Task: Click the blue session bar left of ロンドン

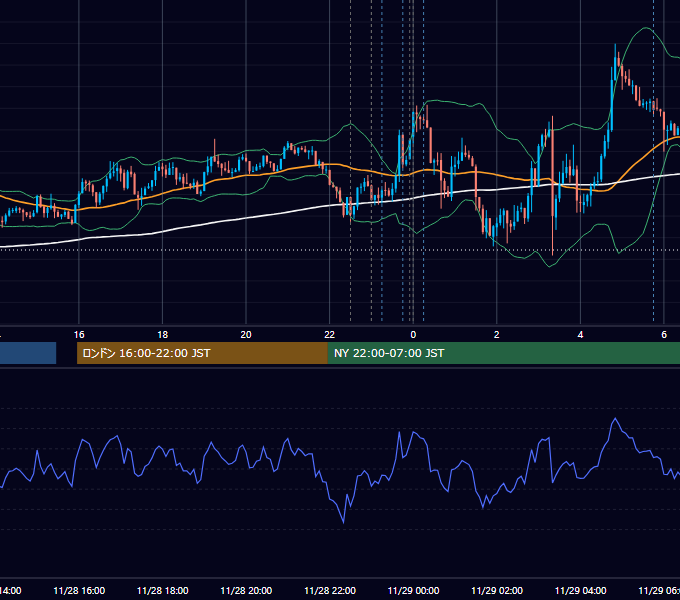Action: [28, 353]
